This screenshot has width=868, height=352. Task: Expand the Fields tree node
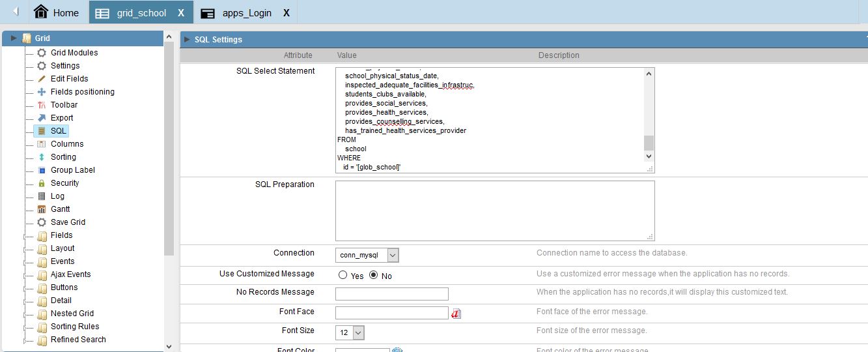[25, 237]
